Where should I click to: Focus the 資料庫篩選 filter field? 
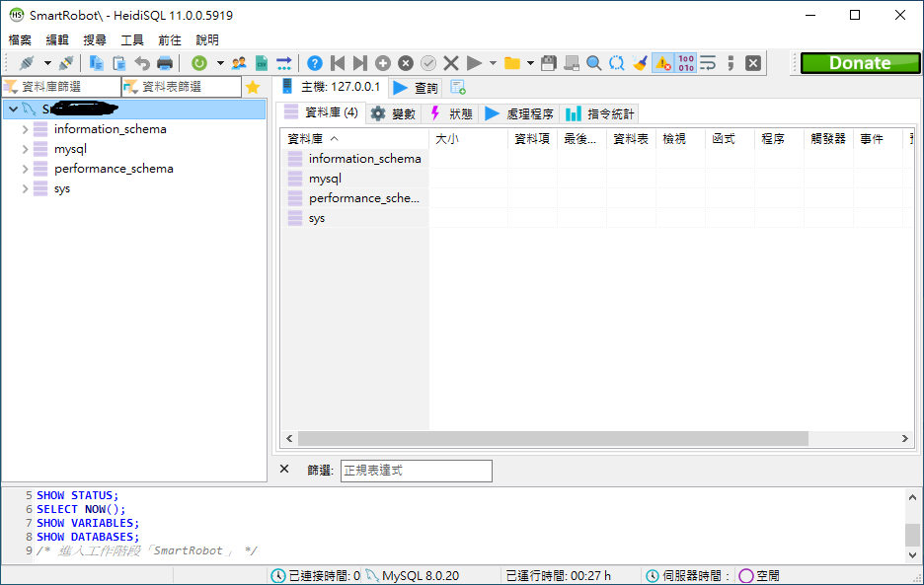62,87
